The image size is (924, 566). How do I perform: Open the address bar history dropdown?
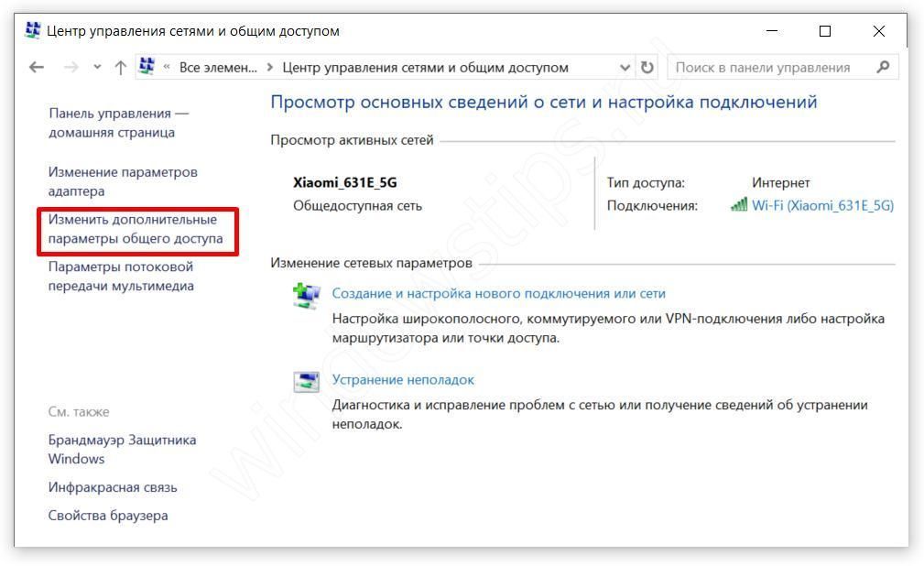click(x=625, y=68)
